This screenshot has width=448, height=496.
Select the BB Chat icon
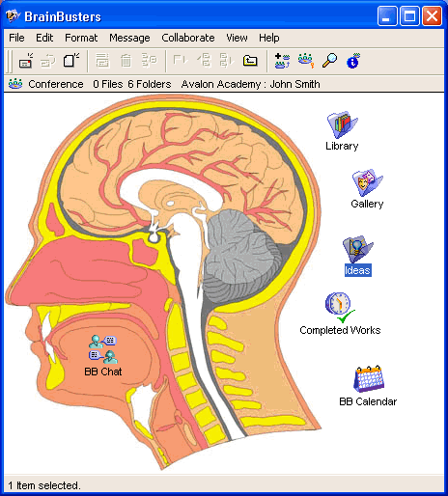[103, 349]
